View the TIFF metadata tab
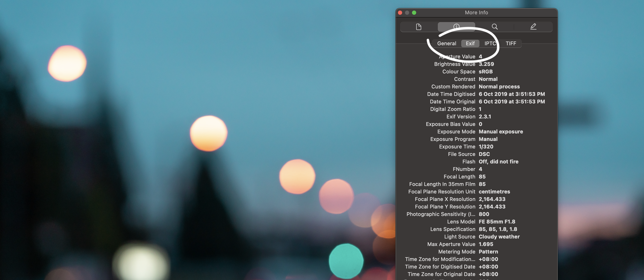This screenshot has width=644, height=280. point(511,43)
